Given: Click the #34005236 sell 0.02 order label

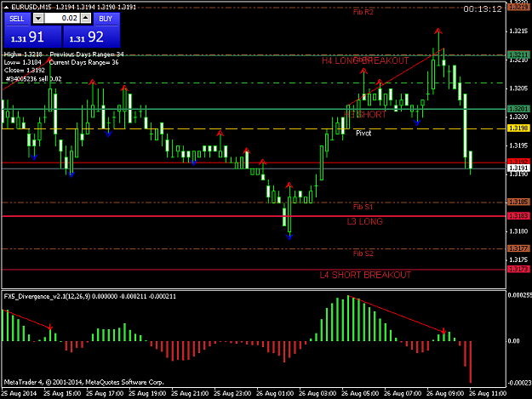Looking at the screenshot, I should [x=34, y=79].
